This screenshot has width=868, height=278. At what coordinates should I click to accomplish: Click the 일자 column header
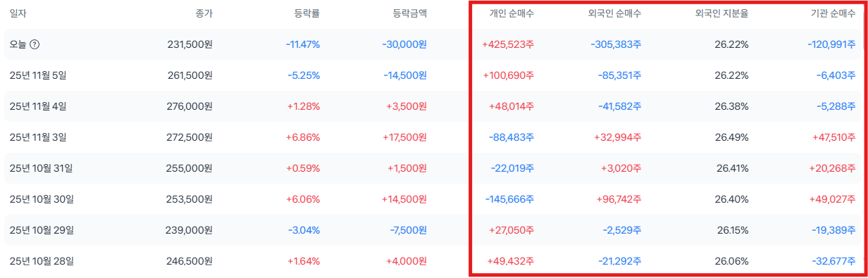point(18,13)
